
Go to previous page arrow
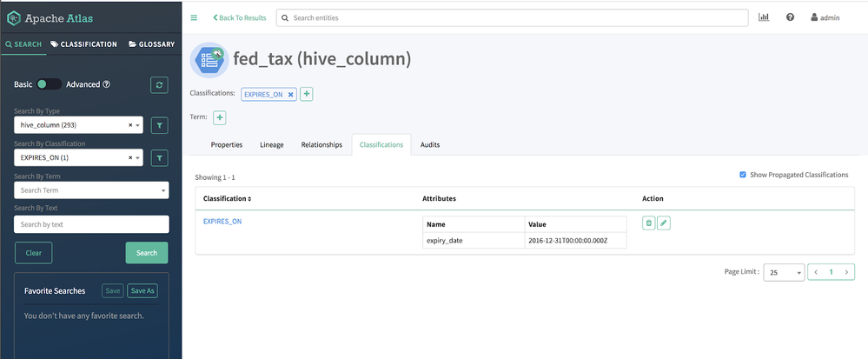coord(816,272)
